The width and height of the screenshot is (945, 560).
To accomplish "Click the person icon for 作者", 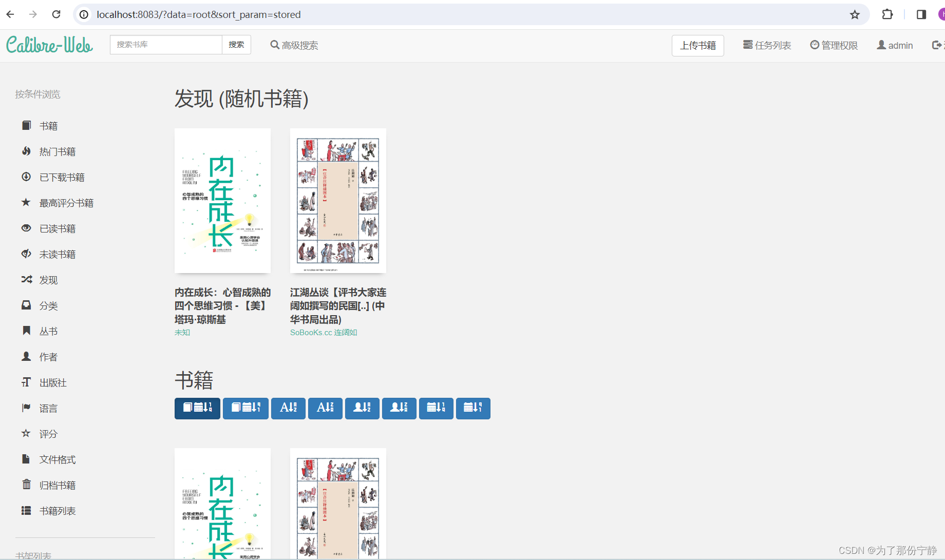I will (26, 356).
